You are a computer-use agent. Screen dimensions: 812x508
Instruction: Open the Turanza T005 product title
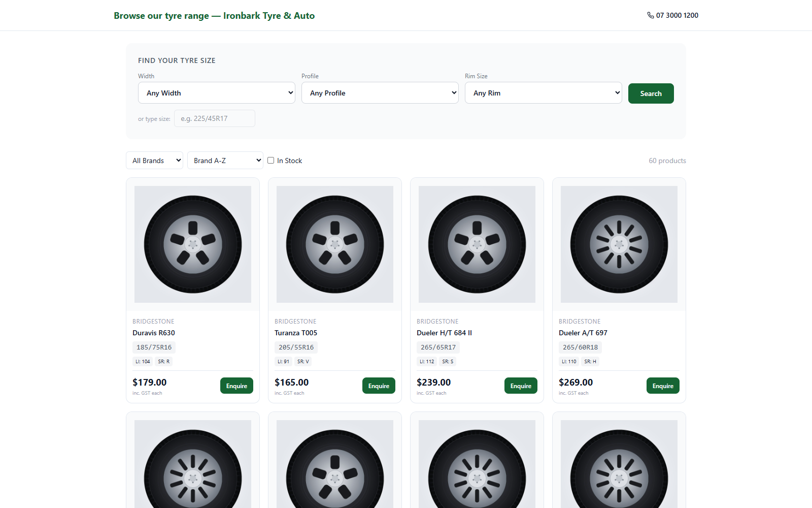point(296,333)
